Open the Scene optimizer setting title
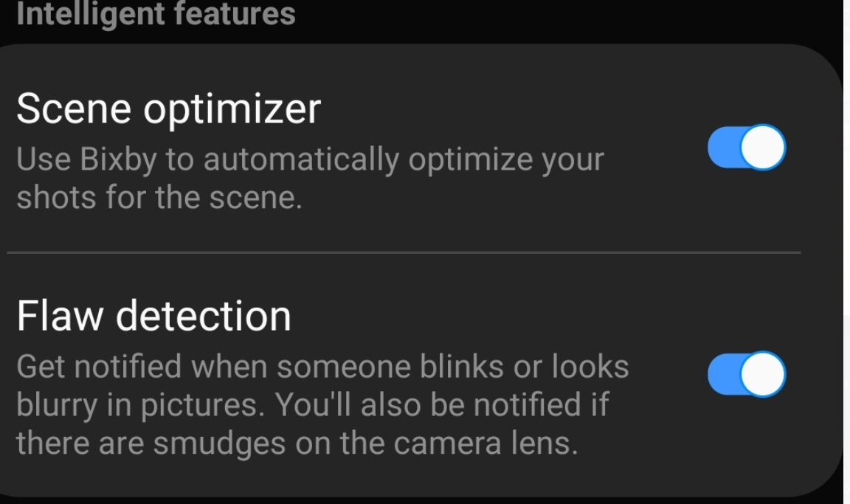 pyautogui.click(x=168, y=109)
